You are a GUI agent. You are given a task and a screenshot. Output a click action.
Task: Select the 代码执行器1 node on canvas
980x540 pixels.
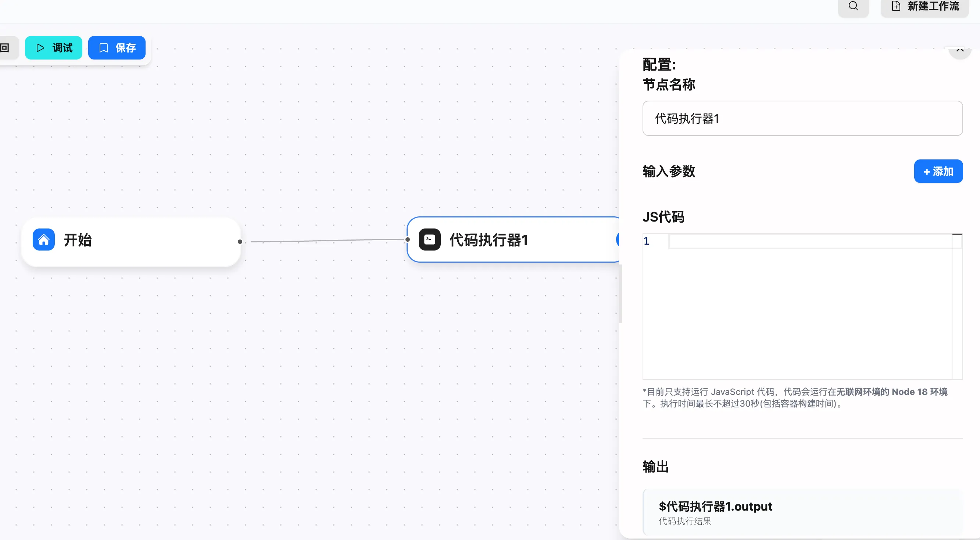[x=514, y=240]
